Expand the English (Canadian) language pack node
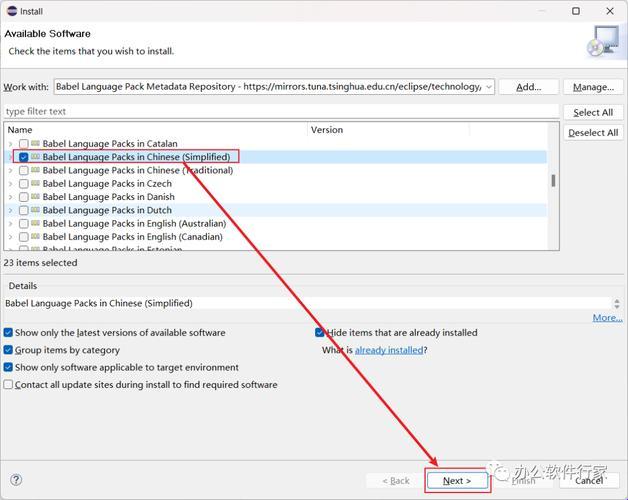Viewport: 628px width, 500px height. 11,238
